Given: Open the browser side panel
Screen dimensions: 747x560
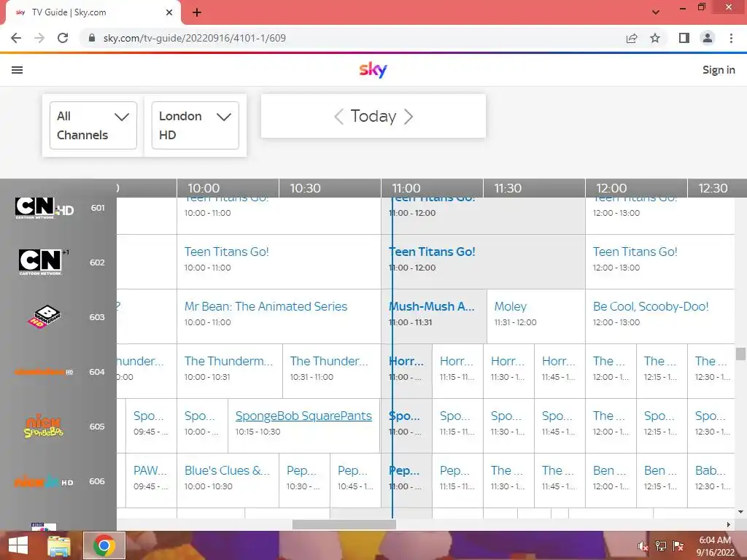Looking at the screenshot, I should coord(684,38).
